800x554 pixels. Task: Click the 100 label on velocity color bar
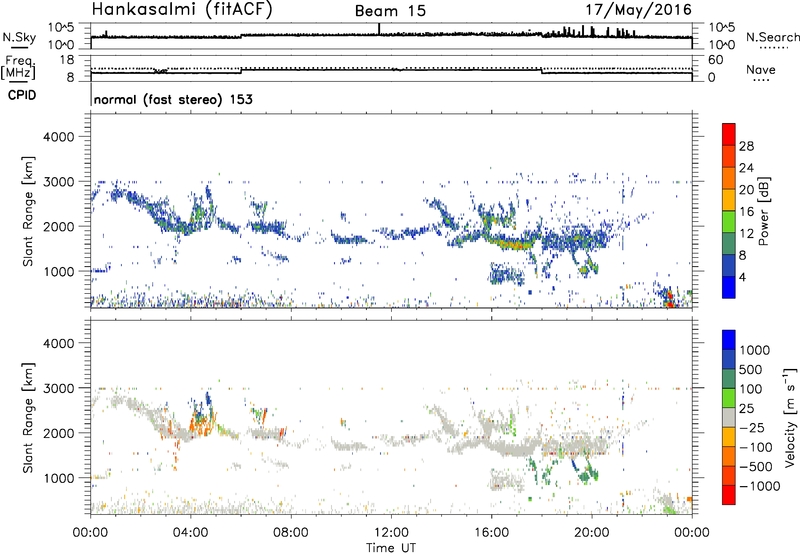pyautogui.click(x=751, y=389)
